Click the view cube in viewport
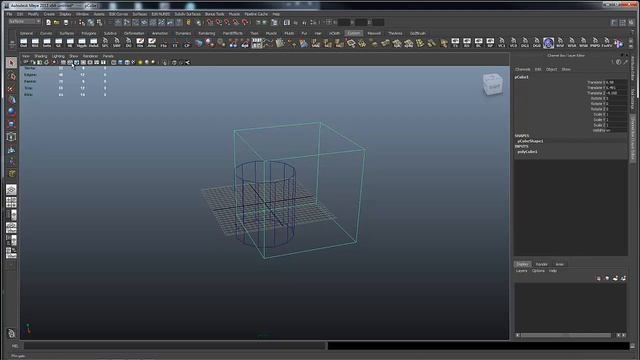Viewport: 640px width, 360px height. 492,84
